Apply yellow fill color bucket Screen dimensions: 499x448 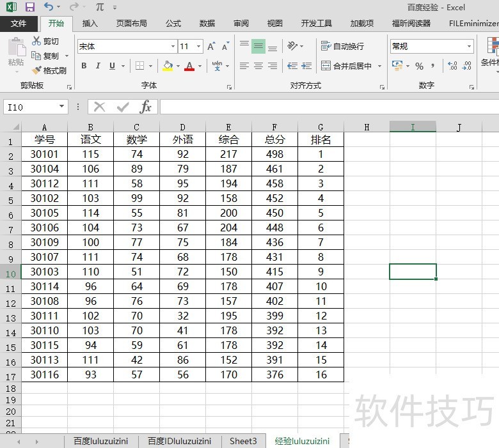[168, 66]
